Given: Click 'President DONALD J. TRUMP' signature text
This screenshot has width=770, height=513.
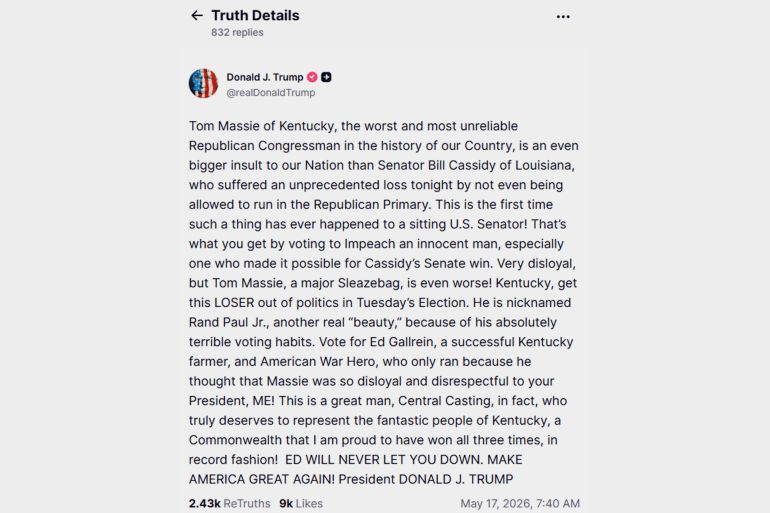Looking at the screenshot, I should (x=426, y=480).
